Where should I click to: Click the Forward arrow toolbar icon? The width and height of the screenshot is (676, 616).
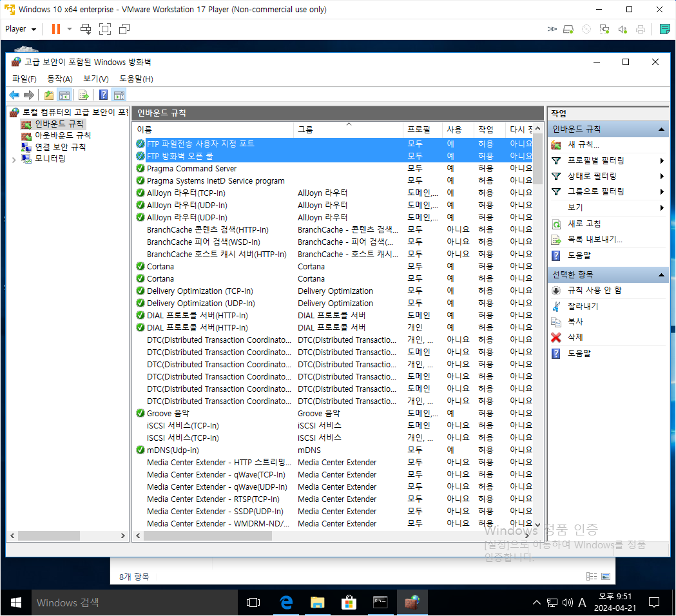[29, 95]
